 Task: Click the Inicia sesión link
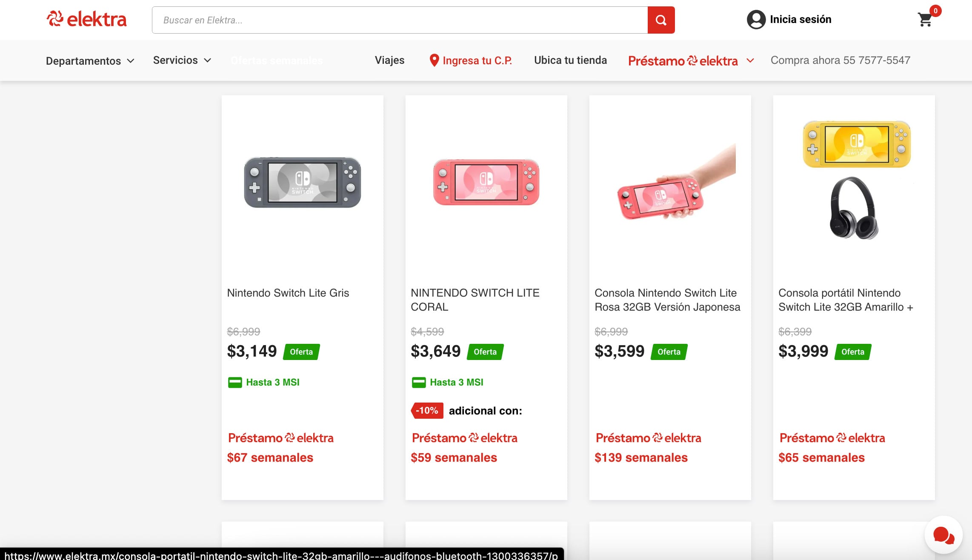[800, 20]
